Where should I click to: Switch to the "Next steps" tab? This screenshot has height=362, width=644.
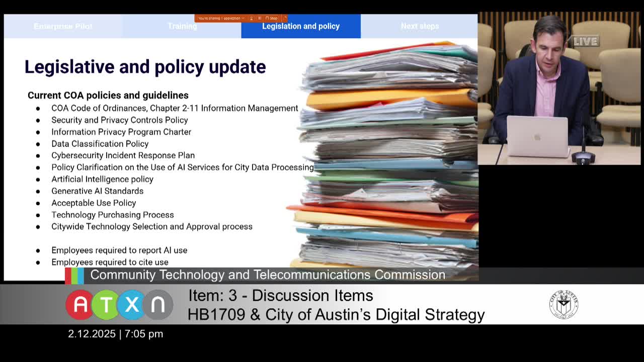[x=420, y=26]
